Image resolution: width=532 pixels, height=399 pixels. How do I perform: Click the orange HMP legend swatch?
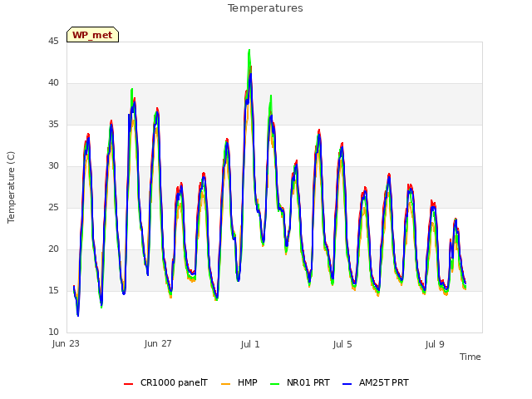[x=225, y=384]
